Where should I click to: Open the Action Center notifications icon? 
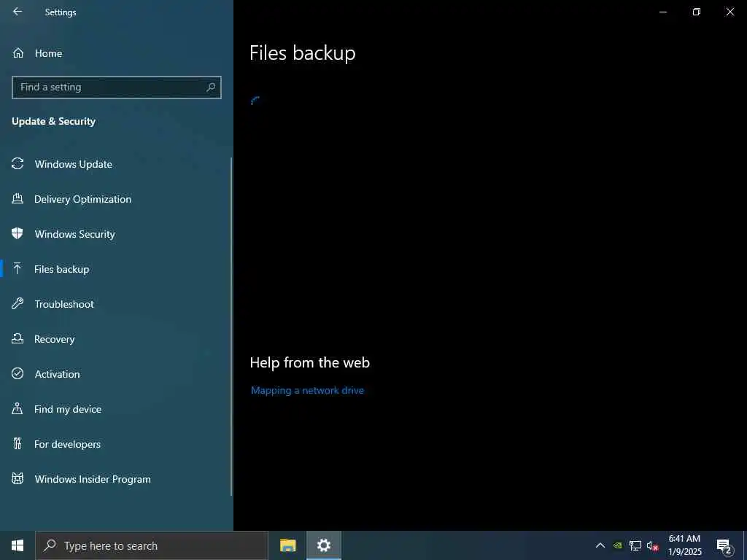724,546
